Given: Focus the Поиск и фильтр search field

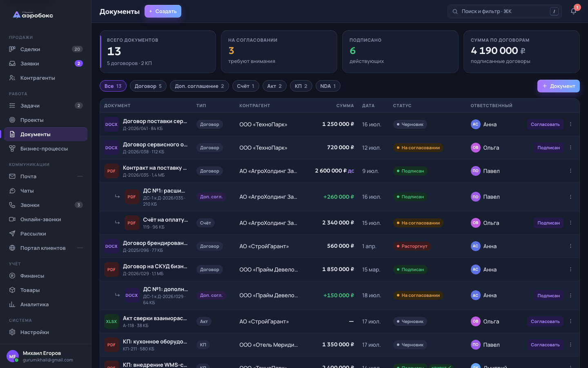Looking at the screenshot, I should (505, 11).
